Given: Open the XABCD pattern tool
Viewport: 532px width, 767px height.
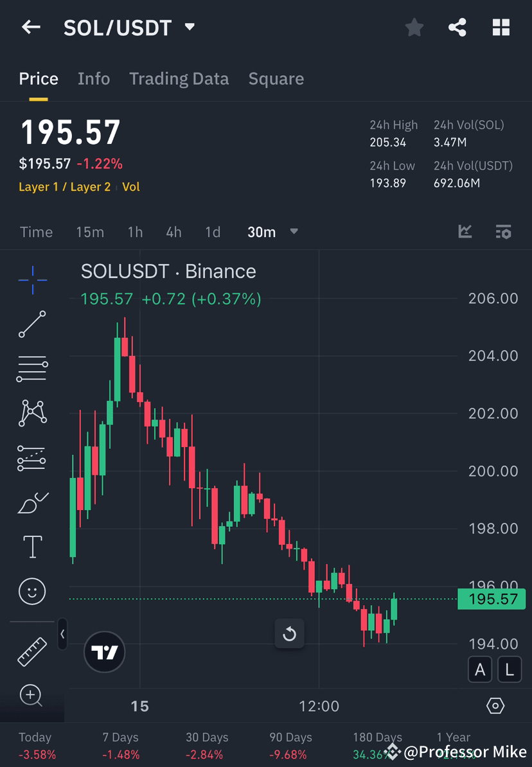Looking at the screenshot, I should click(32, 413).
